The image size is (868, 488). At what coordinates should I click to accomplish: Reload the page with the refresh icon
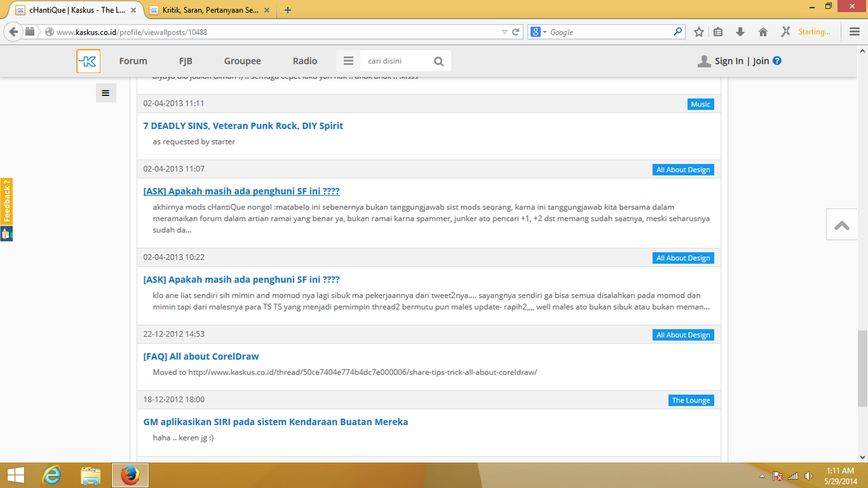point(516,32)
